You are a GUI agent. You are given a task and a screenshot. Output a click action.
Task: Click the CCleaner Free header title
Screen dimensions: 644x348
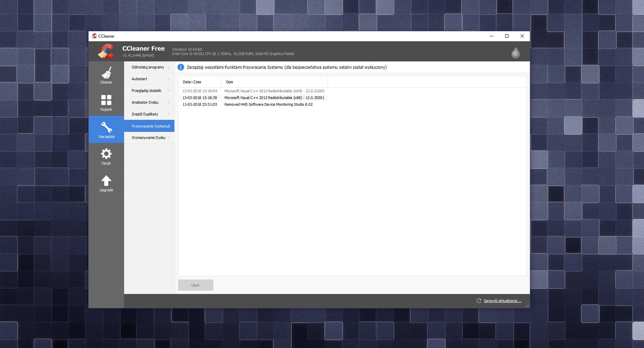143,48
